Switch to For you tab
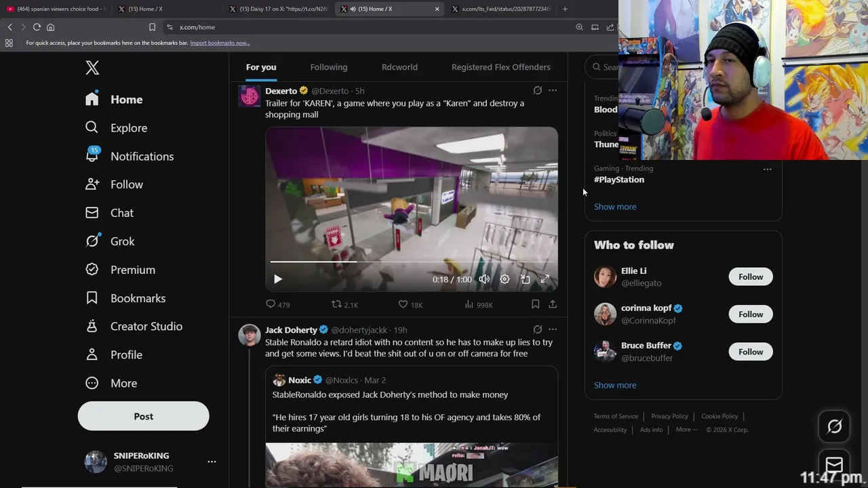This screenshot has height=488, width=868. pyautogui.click(x=261, y=67)
